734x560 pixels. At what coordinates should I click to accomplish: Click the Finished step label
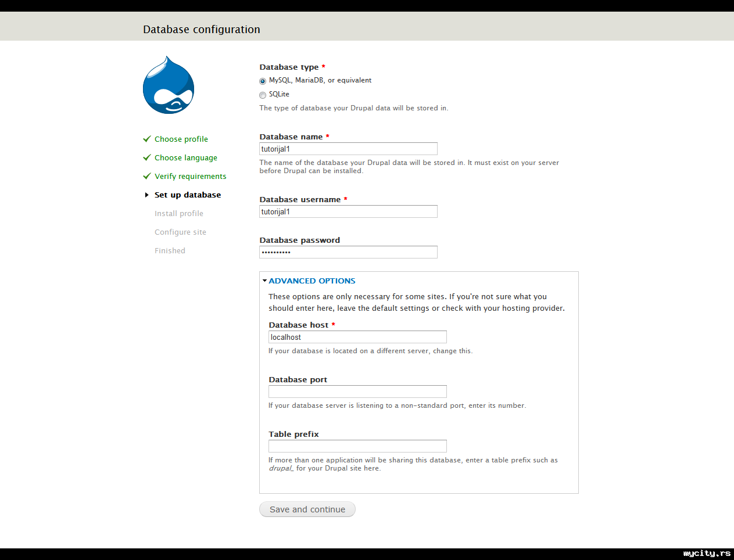pos(170,251)
